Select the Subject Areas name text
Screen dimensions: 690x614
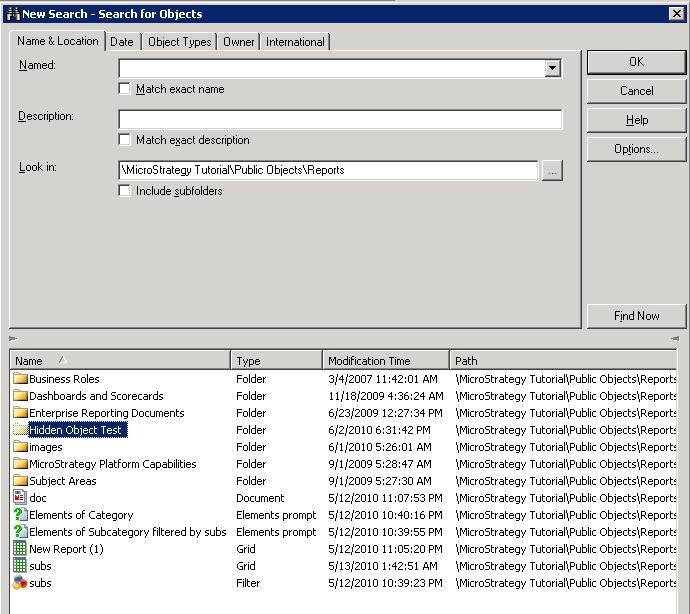coord(62,481)
